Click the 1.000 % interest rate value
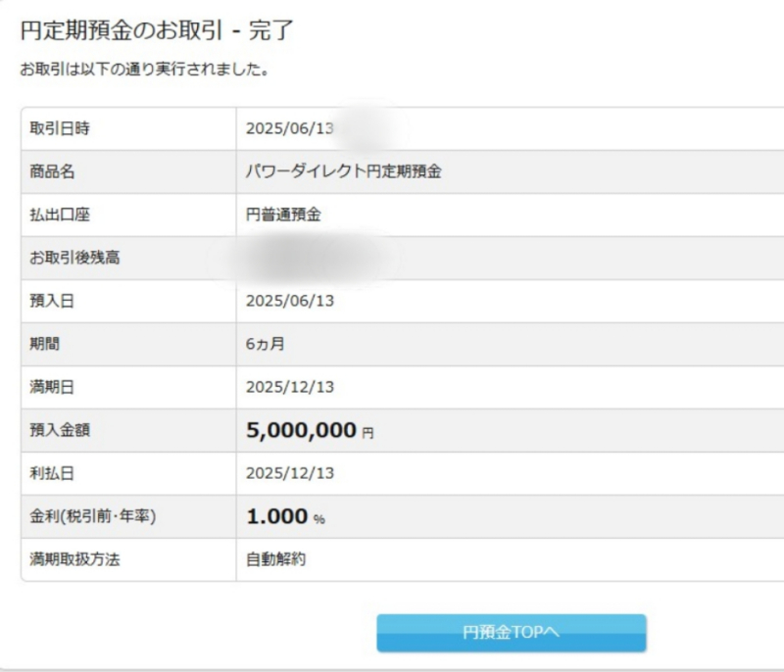 point(285,516)
